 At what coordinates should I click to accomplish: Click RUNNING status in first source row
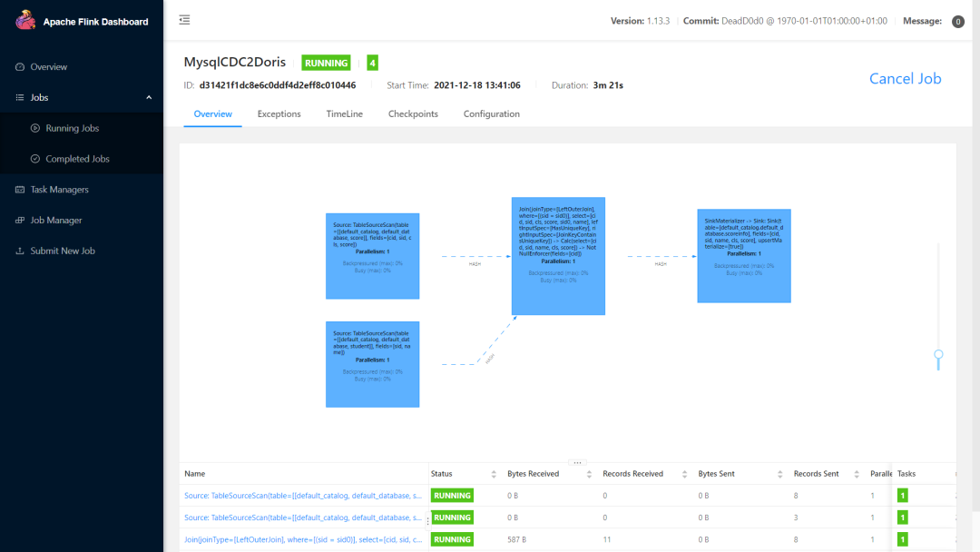452,496
